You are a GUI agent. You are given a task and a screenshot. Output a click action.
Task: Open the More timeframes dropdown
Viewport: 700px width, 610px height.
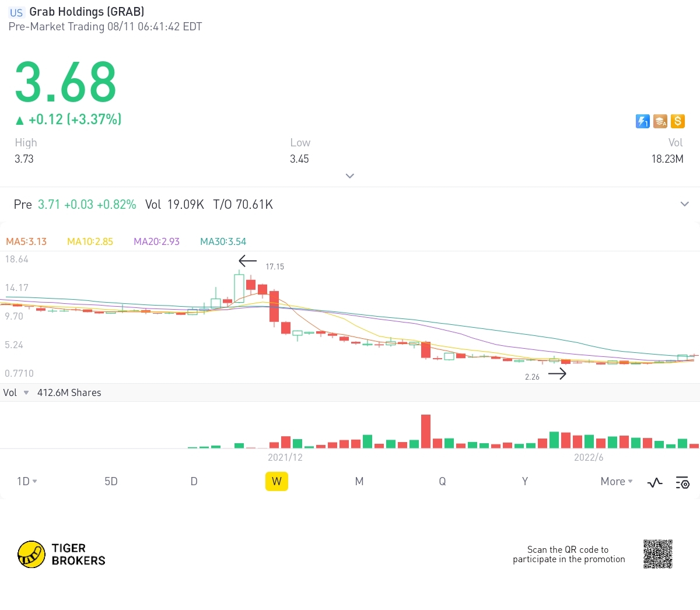pos(617,481)
